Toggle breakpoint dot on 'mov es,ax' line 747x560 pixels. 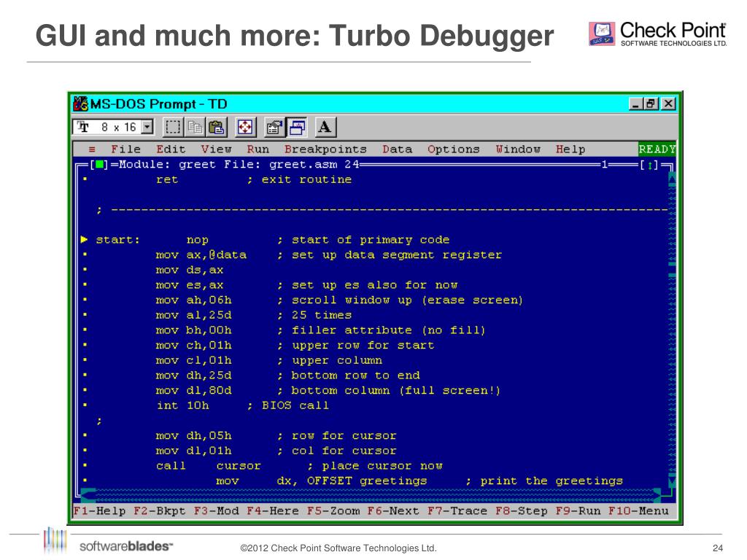click(85, 285)
